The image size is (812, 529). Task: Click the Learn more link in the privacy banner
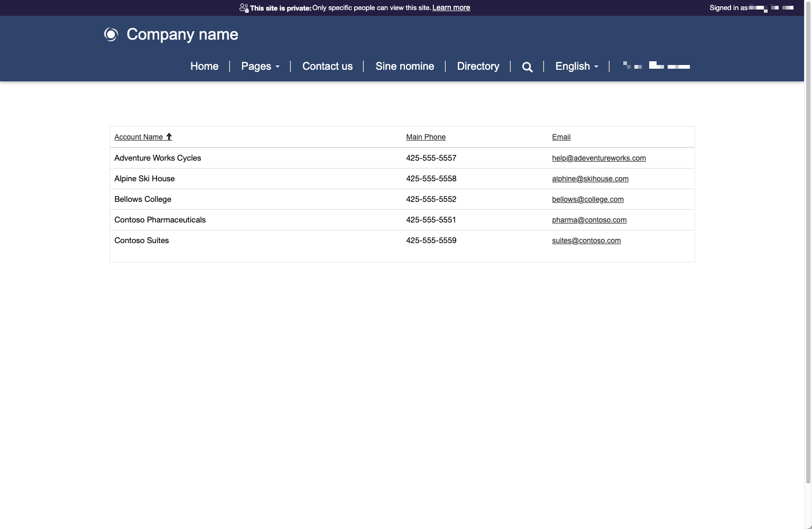pyautogui.click(x=451, y=7)
